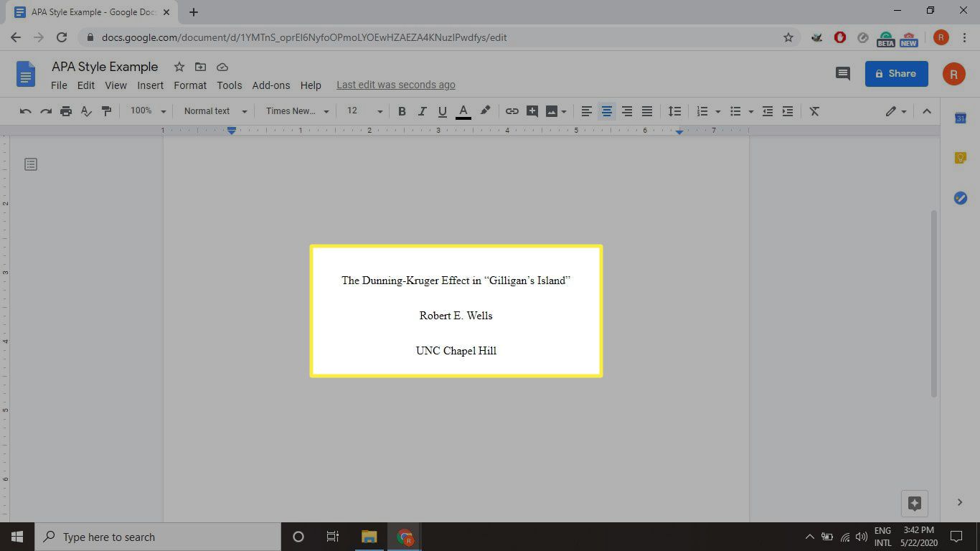Bookmark this page with star icon
The image size is (980, 551).
pos(788,37)
